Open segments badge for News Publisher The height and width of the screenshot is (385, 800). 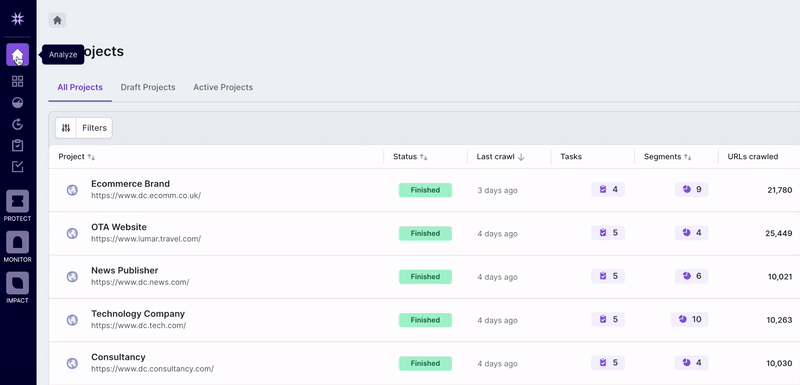coord(692,276)
